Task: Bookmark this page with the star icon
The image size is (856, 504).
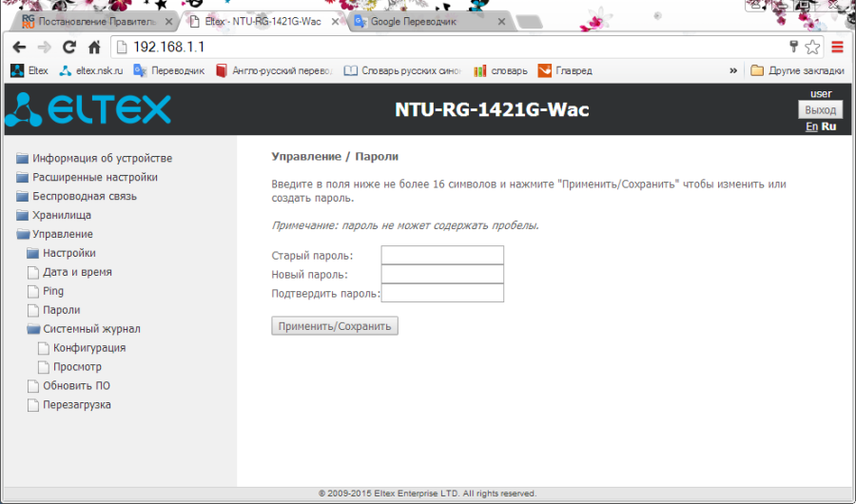Action: pos(812,48)
